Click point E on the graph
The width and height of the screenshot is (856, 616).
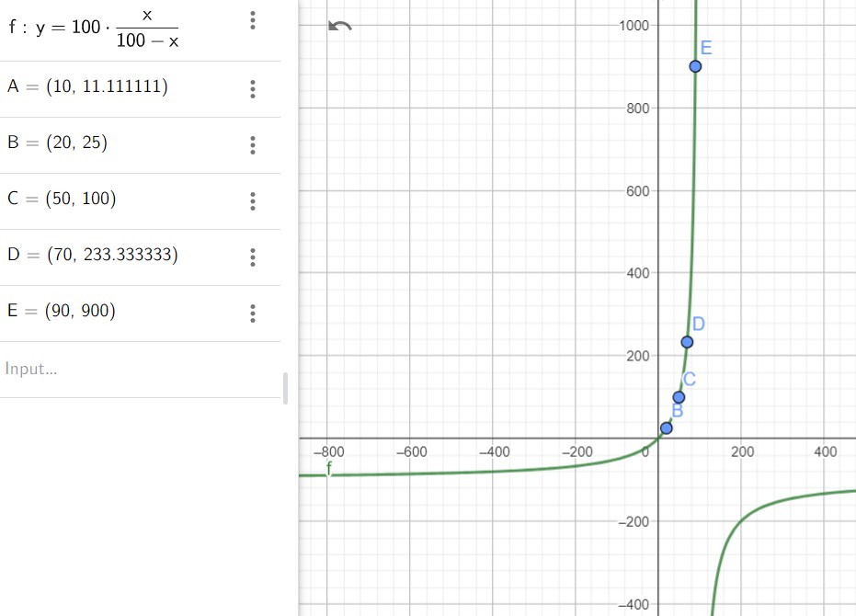(695, 66)
